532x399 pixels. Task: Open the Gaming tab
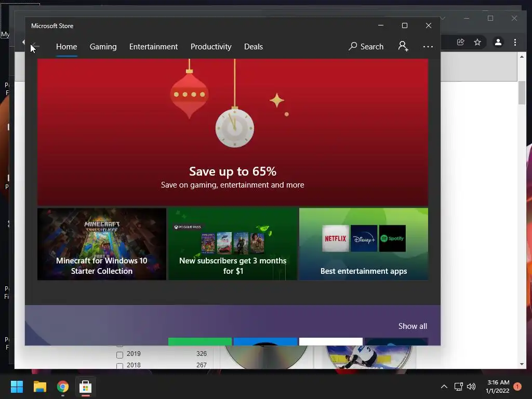[x=103, y=46]
